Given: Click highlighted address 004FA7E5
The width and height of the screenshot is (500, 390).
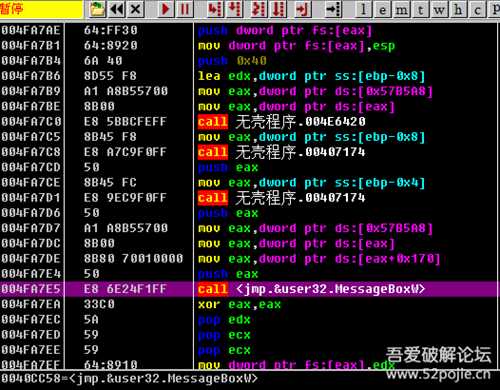Looking at the screenshot, I should (31, 289).
